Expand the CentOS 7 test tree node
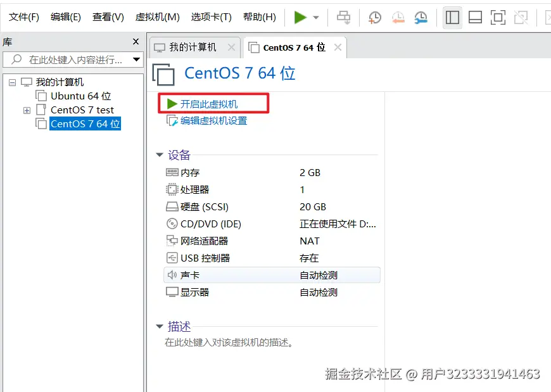 [x=27, y=110]
